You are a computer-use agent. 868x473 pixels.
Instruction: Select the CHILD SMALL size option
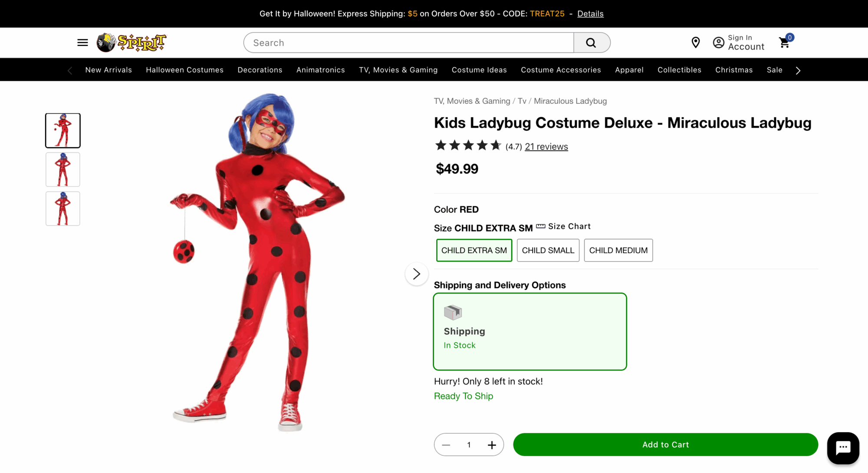(548, 251)
